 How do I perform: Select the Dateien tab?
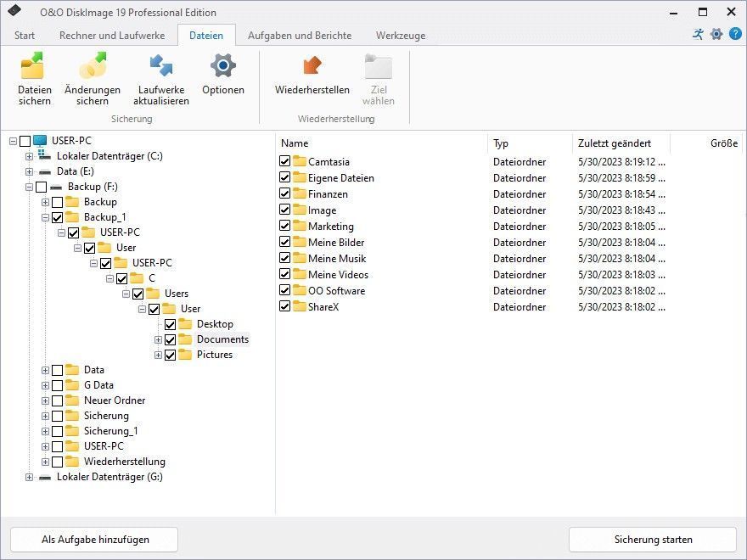coord(206,36)
